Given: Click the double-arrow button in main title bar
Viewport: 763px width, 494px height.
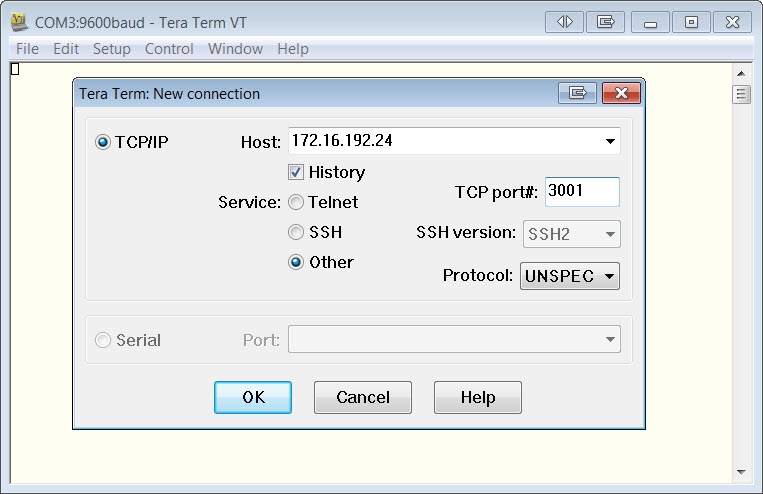Looking at the screenshot, I should pyautogui.click(x=565, y=22).
